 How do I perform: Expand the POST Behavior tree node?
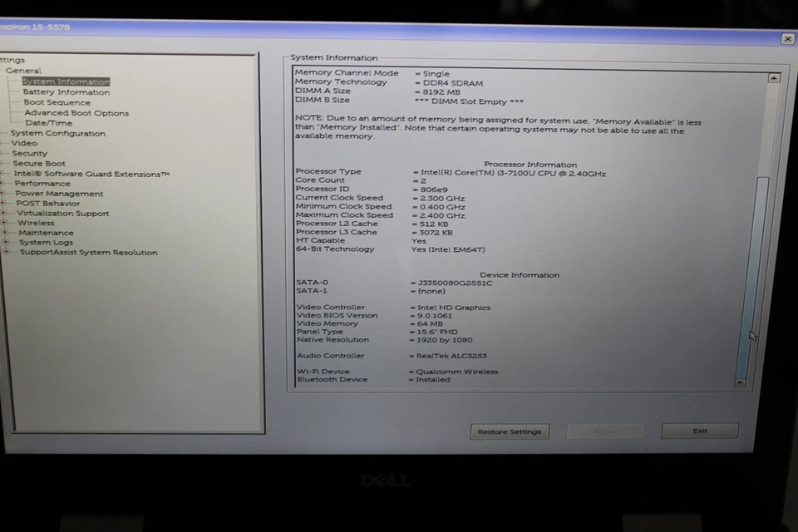coord(3,203)
